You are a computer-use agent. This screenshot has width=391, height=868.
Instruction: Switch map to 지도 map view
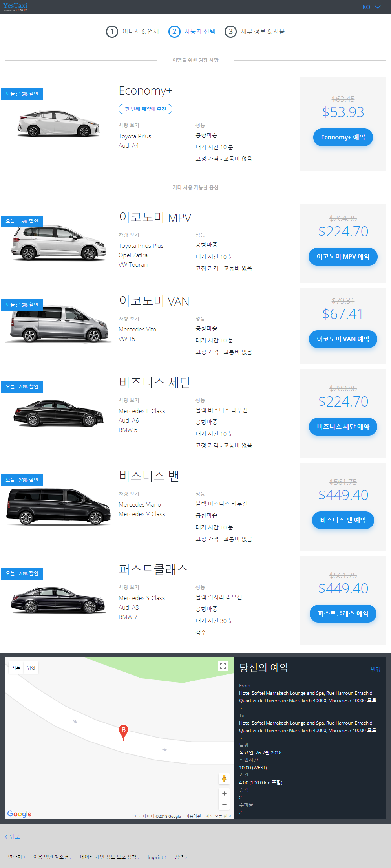point(16,668)
